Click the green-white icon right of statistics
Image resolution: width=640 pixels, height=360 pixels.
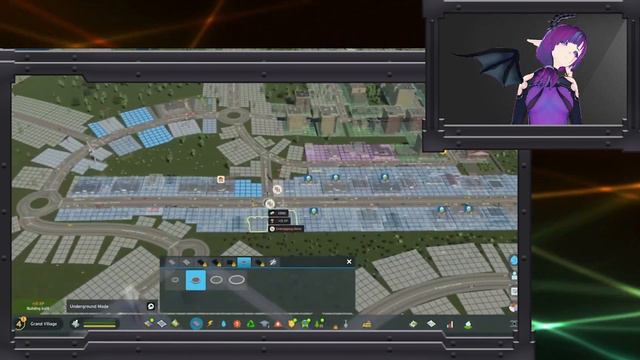(468, 324)
